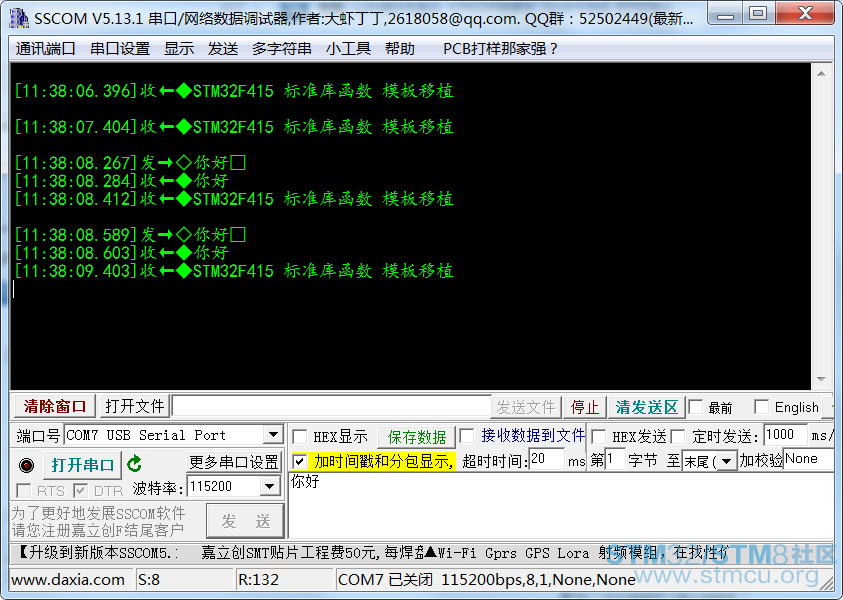
Task: Click the 停止 button
Action: (584, 407)
